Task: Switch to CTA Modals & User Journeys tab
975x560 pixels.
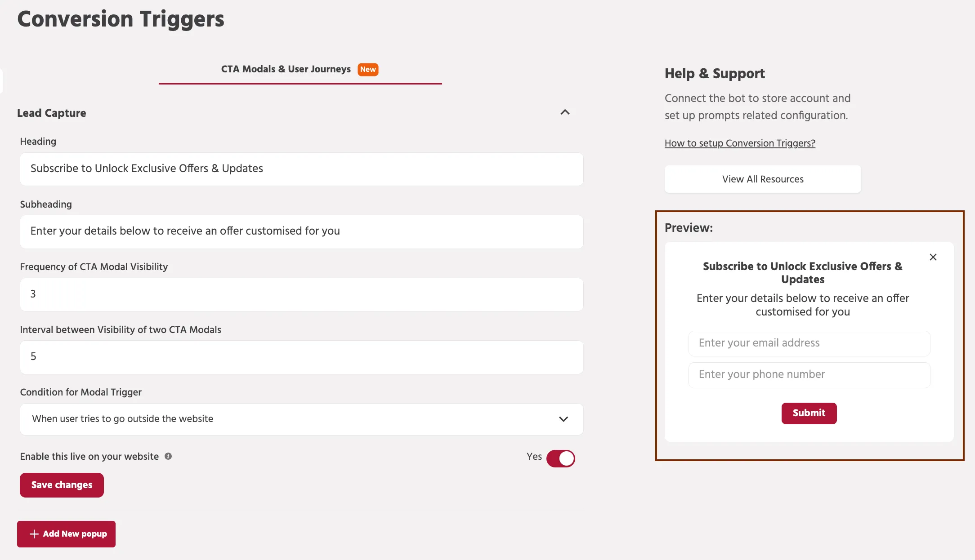Action: coord(286,69)
